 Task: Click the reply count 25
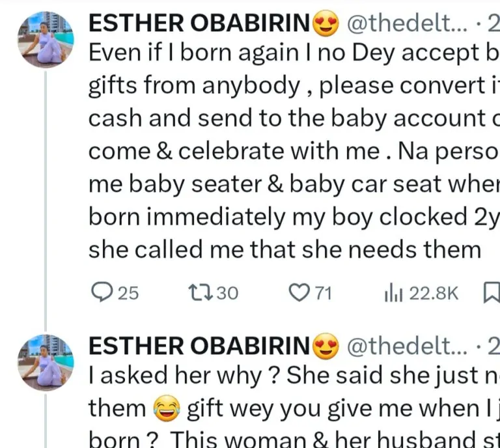(128, 294)
